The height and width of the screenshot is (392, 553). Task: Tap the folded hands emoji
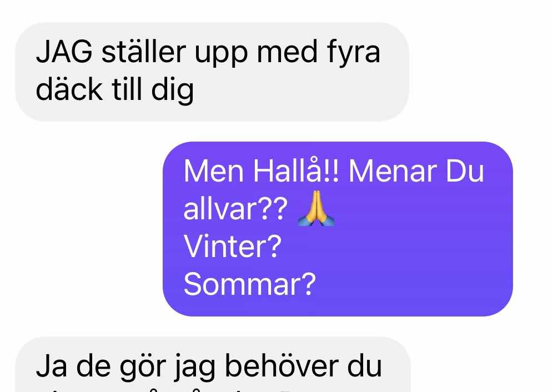pos(316,208)
